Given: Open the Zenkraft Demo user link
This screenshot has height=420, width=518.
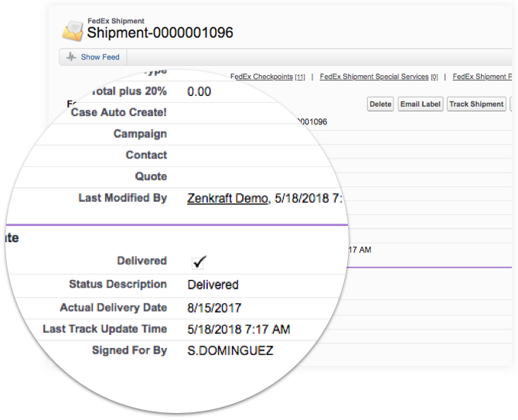Looking at the screenshot, I should [227, 198].
